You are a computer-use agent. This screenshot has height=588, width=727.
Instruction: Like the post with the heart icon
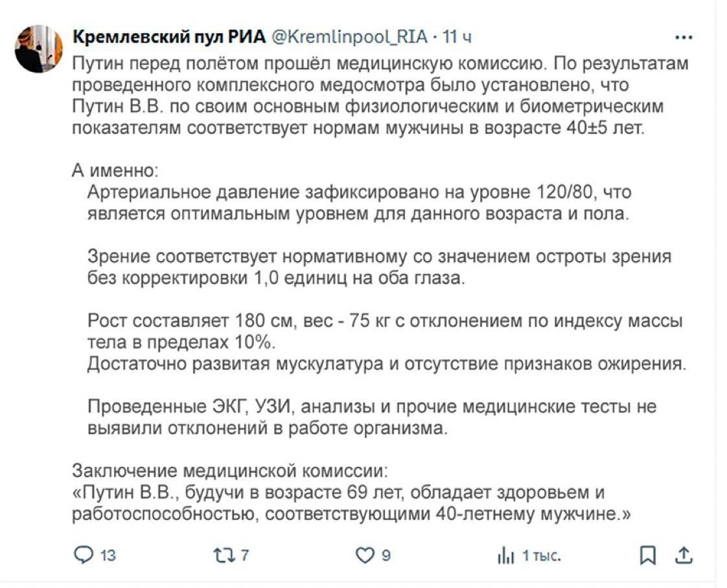367,555
